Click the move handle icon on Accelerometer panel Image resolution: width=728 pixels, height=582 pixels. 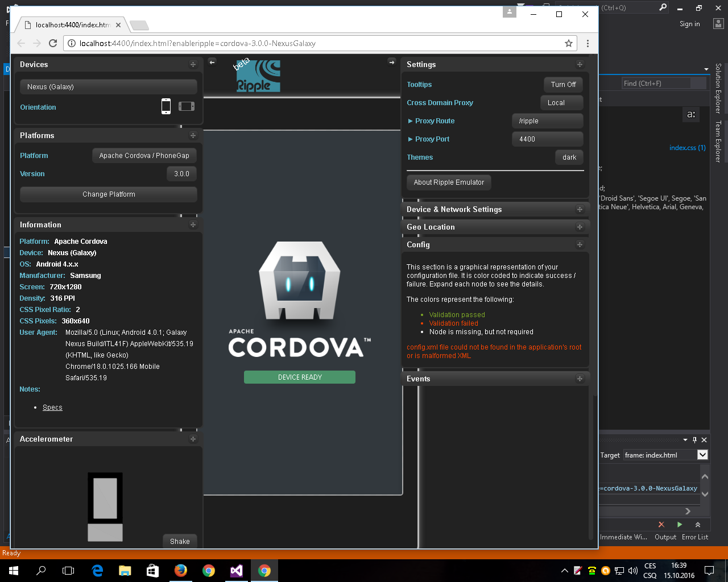(x=193, y=439)
